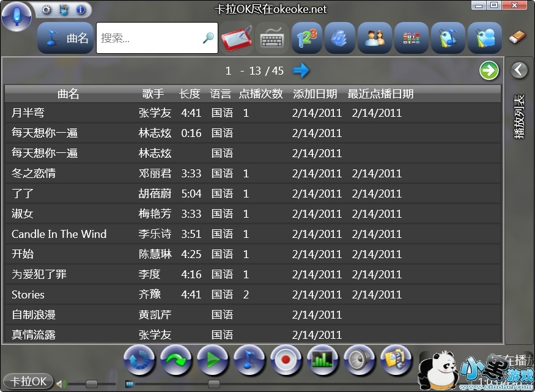535x392 pixels.
Task: Click the small video icon by progress bar
Action: click(x=129, y=384)
